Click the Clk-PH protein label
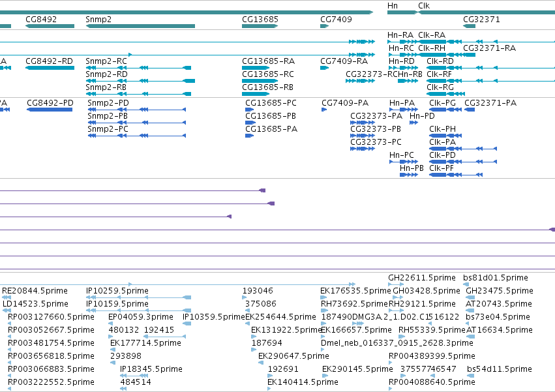This screenshot has height=392, width=555. (442, 129)
